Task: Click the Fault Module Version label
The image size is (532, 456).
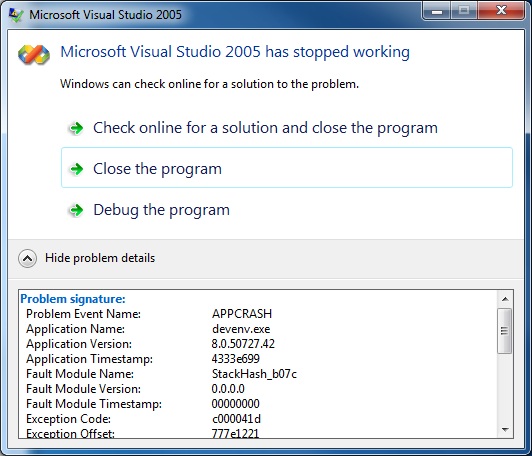Action: tap(83, 389)
